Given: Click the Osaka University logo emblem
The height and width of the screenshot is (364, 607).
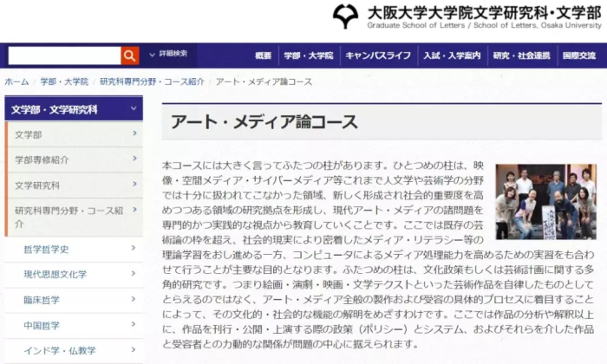Looking at the screenshot, I should click(x=346, y=16).
